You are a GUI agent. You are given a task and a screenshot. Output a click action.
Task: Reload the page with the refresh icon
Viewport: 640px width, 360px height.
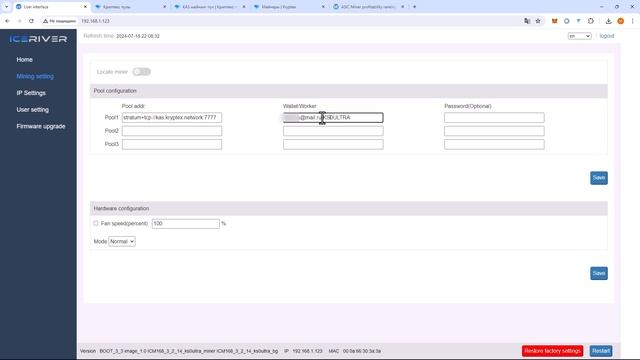31,21
